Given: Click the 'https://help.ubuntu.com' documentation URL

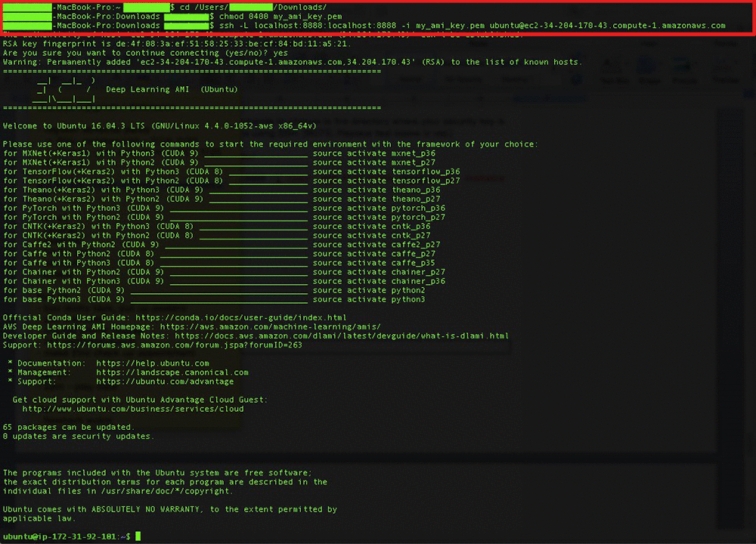Looking at the screenshot, I should pyautogui.click(x=153, y=363).
